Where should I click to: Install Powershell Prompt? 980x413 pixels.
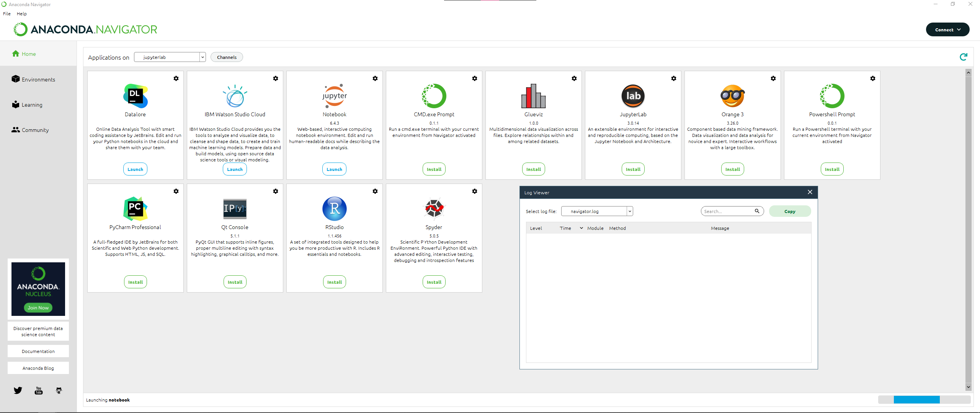coord(832,169)
